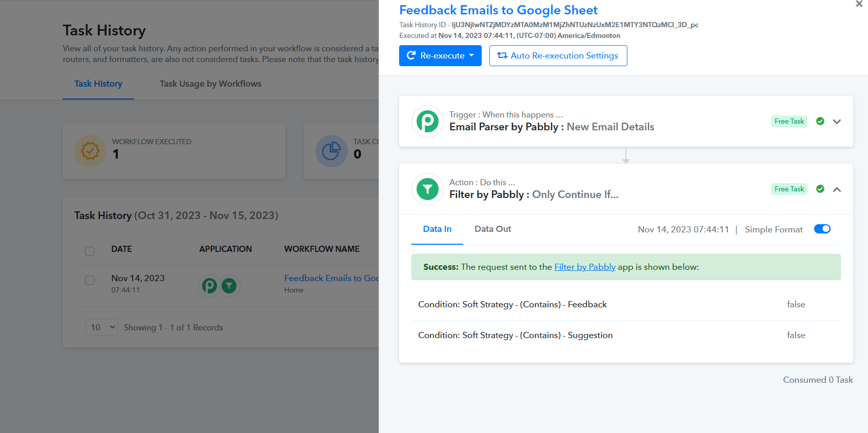
Task: Click the Task Consumed pie chart icon
Action: click(331, 151)
